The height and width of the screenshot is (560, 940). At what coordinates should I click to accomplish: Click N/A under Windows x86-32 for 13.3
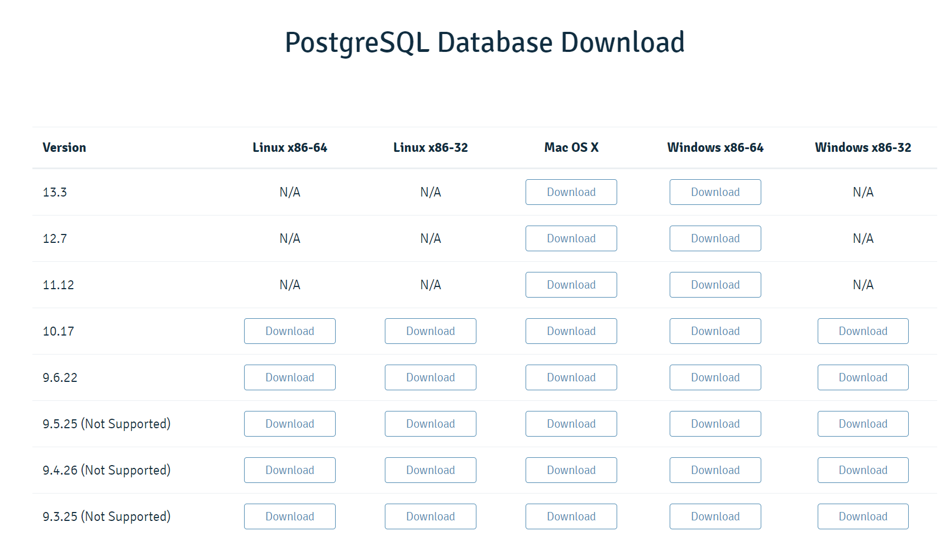863,192
